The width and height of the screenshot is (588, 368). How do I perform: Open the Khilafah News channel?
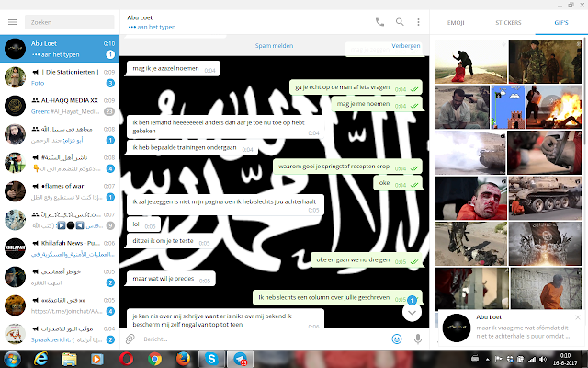[x=60, y=248]
